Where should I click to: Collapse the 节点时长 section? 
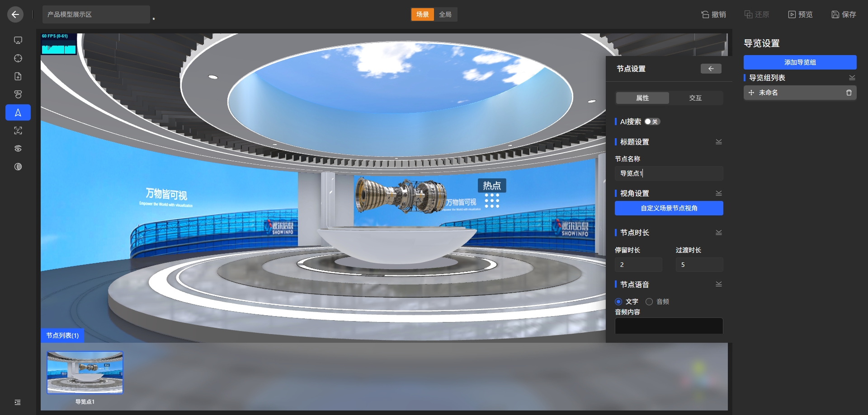718,233
